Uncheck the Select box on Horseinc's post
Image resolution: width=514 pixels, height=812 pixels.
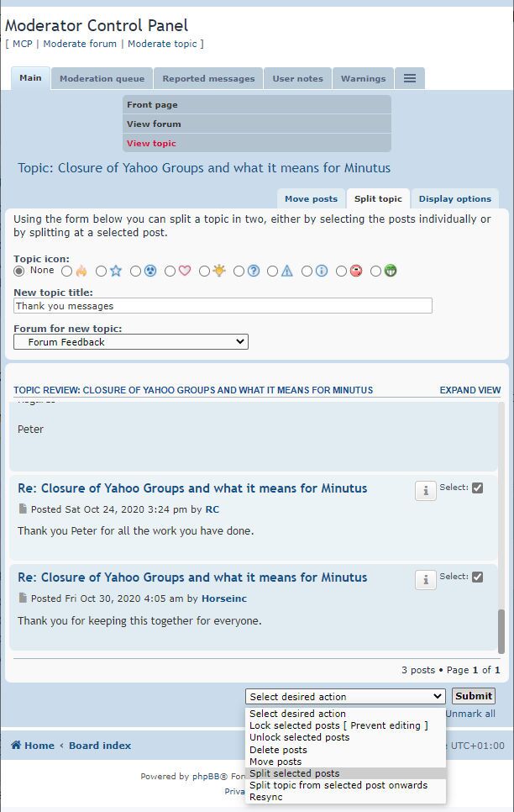(x=477, y=577)
